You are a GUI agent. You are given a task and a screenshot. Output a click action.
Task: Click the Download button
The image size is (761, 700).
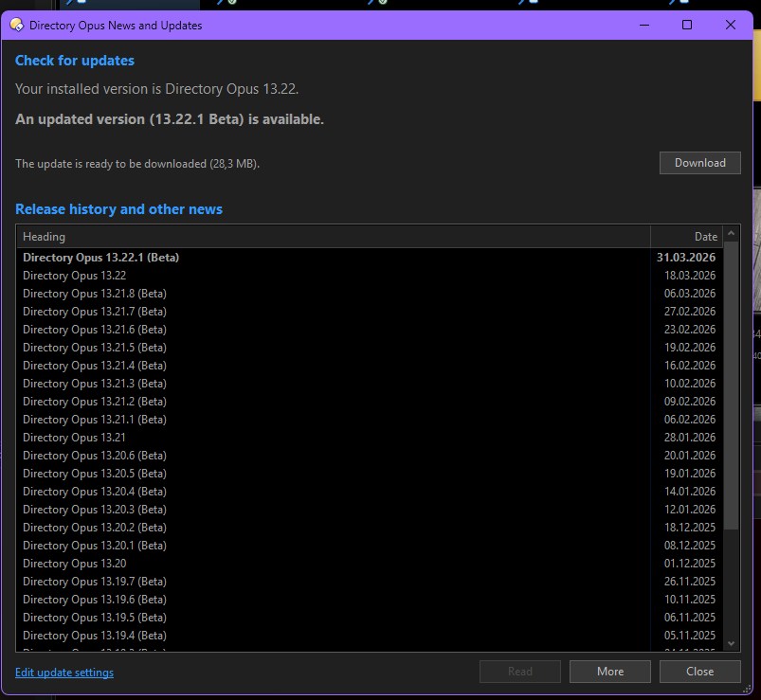coord(699,163)
